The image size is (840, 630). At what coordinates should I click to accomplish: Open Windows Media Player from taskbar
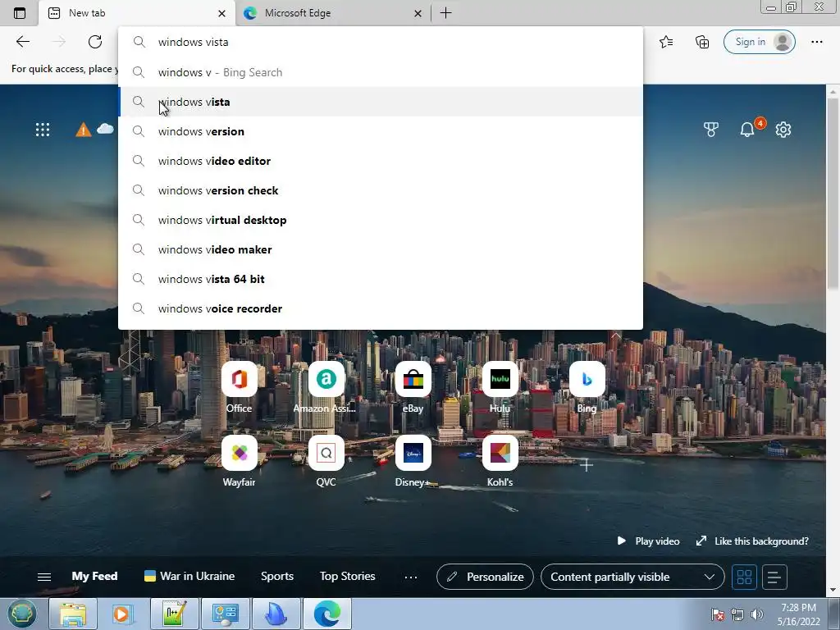[x=122, y=614]
